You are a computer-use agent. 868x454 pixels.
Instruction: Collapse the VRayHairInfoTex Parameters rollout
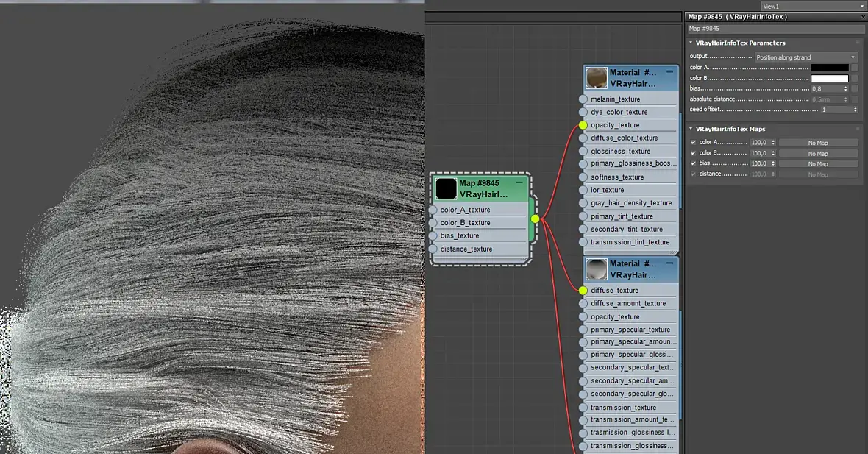691,43
